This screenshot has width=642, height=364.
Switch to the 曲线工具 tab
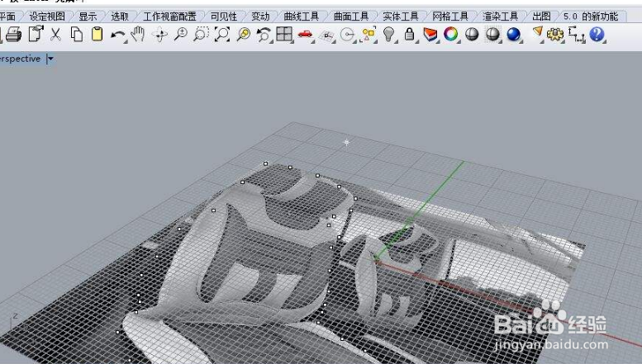[x=302, y=17]
